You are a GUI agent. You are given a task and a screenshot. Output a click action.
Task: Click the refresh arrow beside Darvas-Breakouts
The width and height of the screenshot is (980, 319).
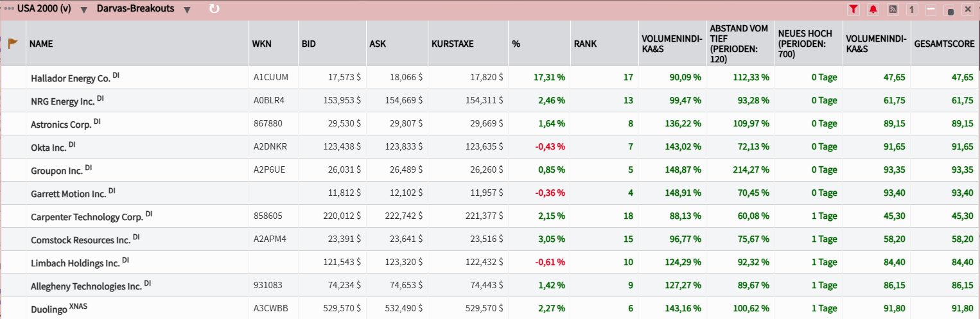[214, 9]
